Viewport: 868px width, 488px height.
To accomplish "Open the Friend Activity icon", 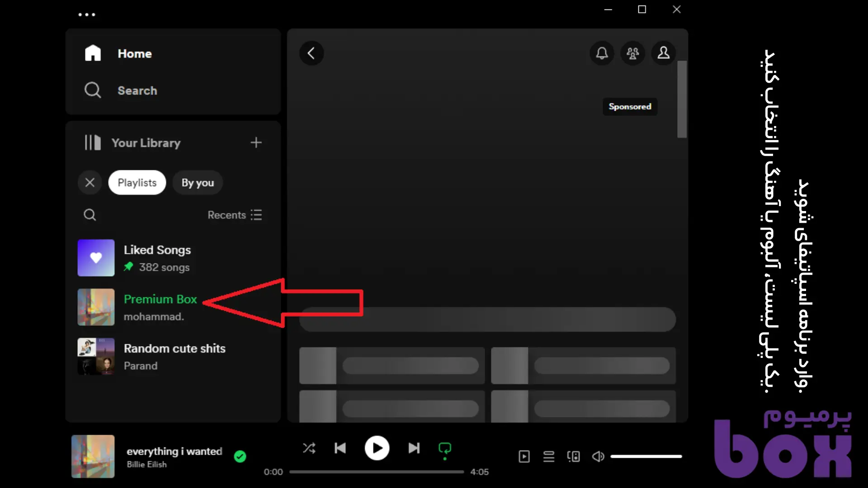I will 632,53.
